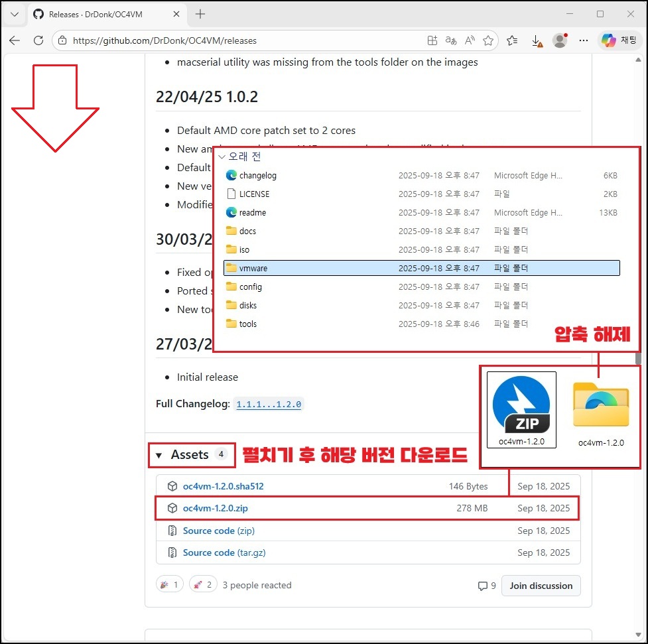Image resolution: width=648 pixels, height=644 pixels.
Task: Open a new browser tab
Action: (200, 15)
